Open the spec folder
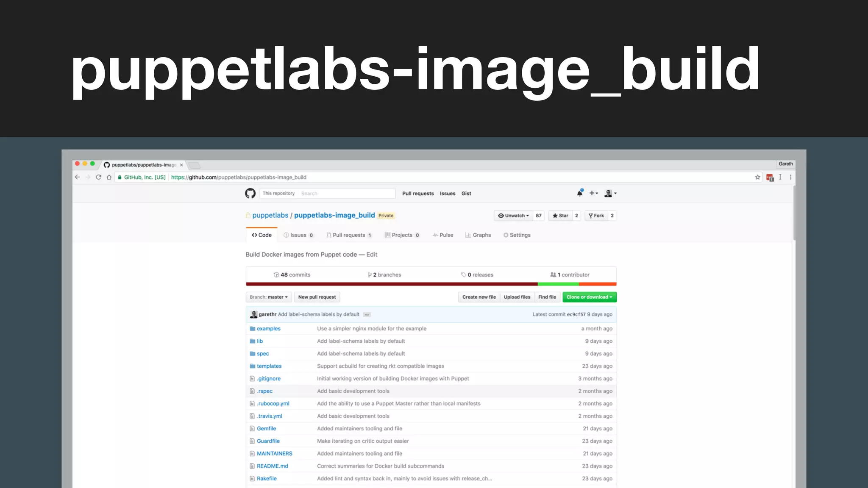This screenshot has width=868, height=488. [263, 354]
